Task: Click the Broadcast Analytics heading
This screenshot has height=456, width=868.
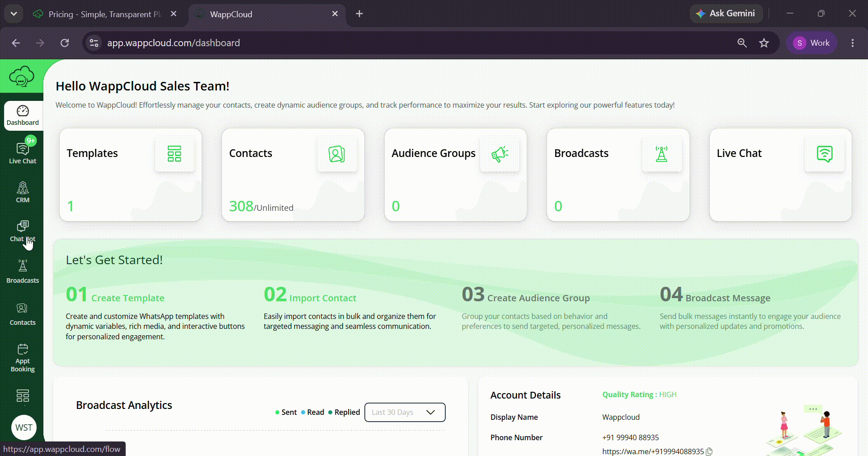Action: [124, 405]
